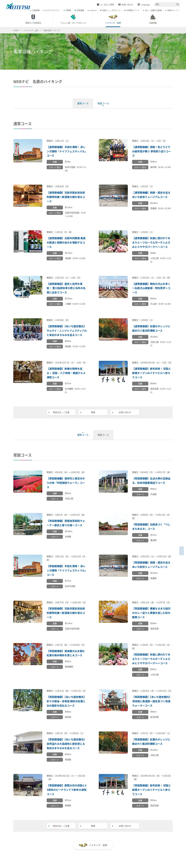Open お問い合わせ button below regular courses
The width and height of the screenshot is (186, 868).
click(x=125, y=412)
